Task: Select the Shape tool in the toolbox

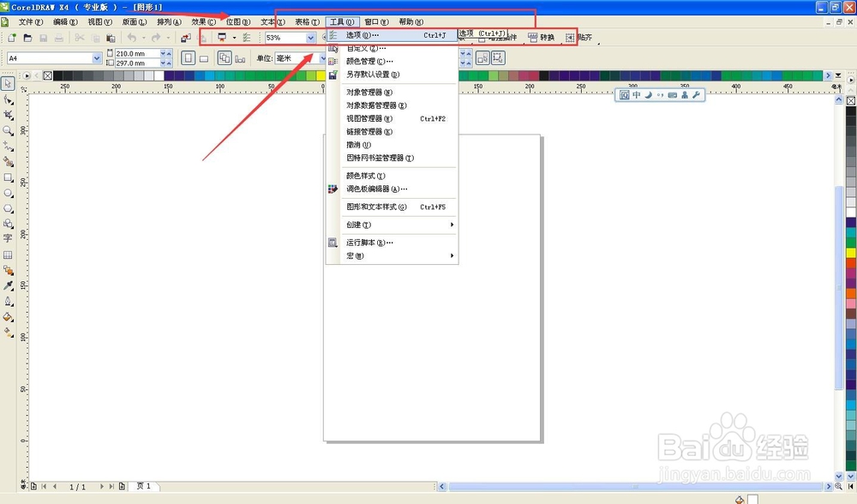Action: 8,99
